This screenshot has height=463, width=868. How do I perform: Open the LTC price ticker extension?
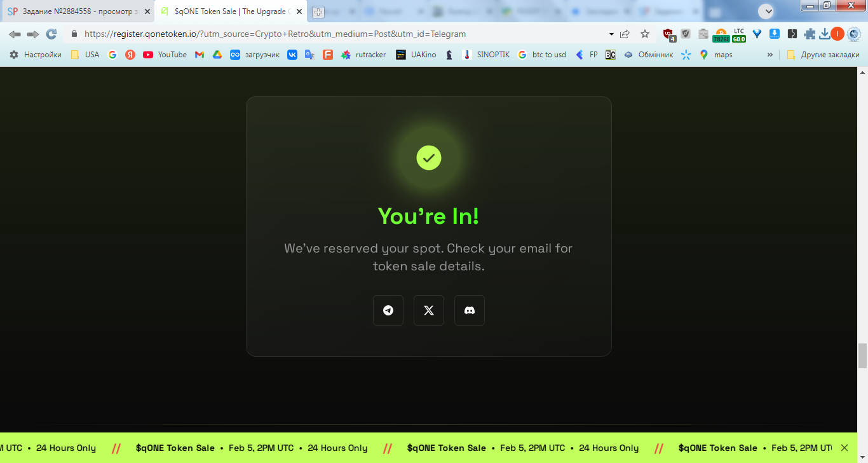pyautogui.click(x=738, y=35)
